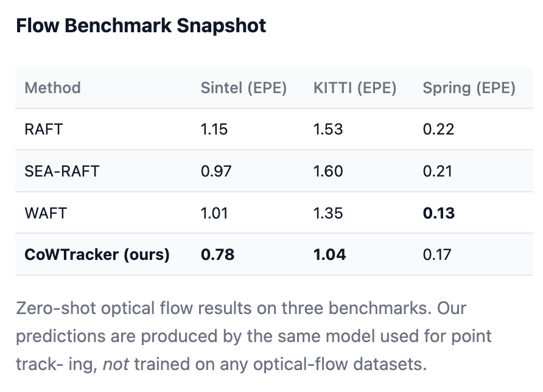Select SEA-RAFT's Sintel value 0.97

click(216, 170)
